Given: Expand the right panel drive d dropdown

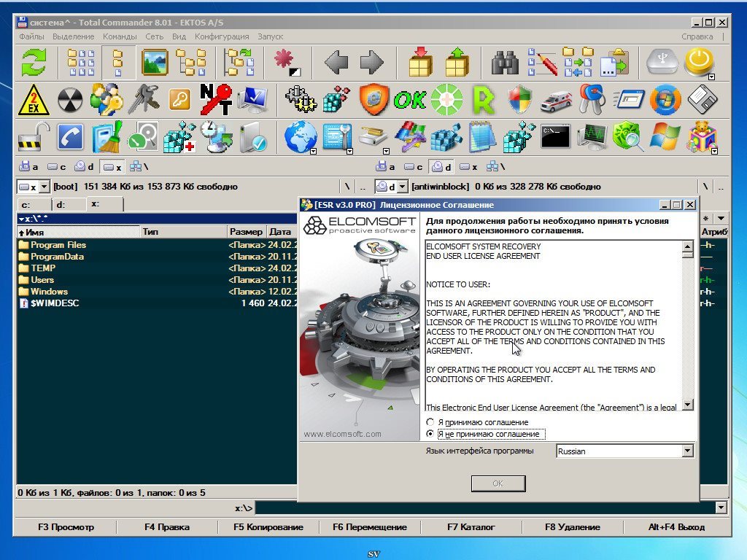Looking at the screenshot, I should 402,187.
